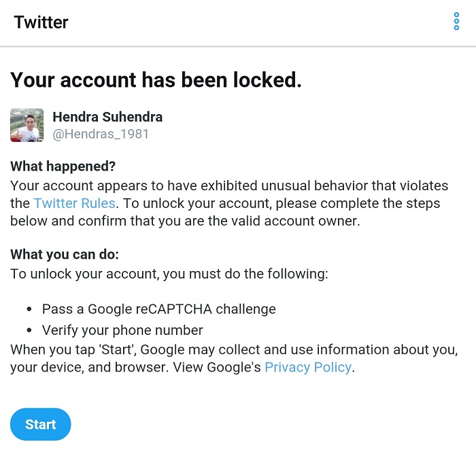Click the bullet point before reCAPTCHA item
Image resolution: width=476 pixels, height=449 pixels.
(29, 310)
